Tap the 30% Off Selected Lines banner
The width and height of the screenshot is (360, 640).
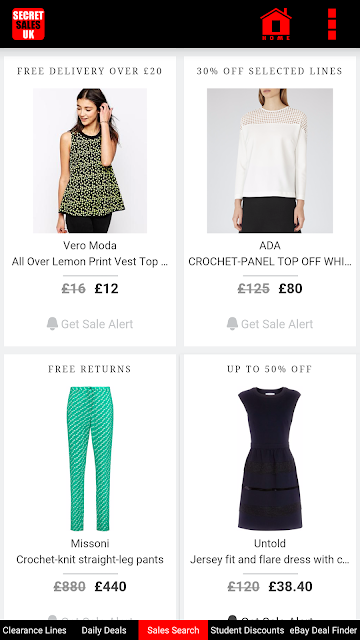(x=270, y=71)
